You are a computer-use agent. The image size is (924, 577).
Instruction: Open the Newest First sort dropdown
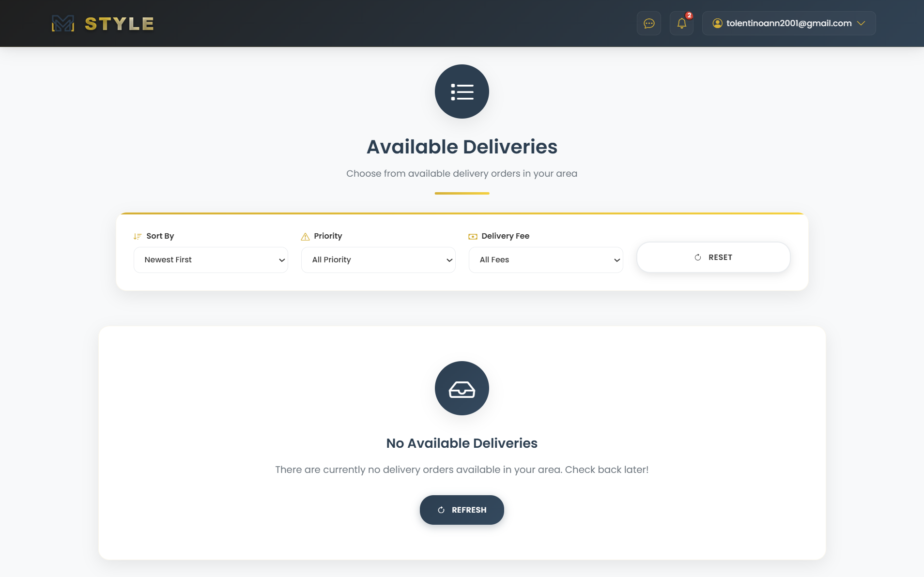211,260
